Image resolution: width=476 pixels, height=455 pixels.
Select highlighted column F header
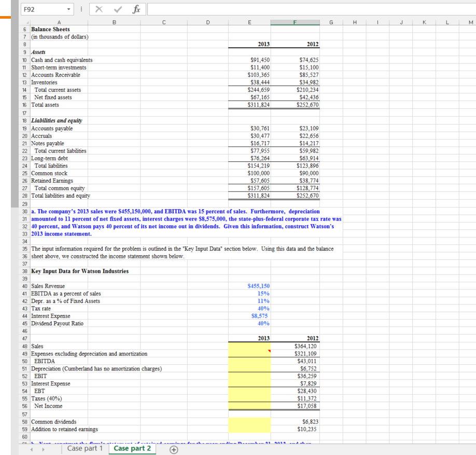[x=295, y=22]
